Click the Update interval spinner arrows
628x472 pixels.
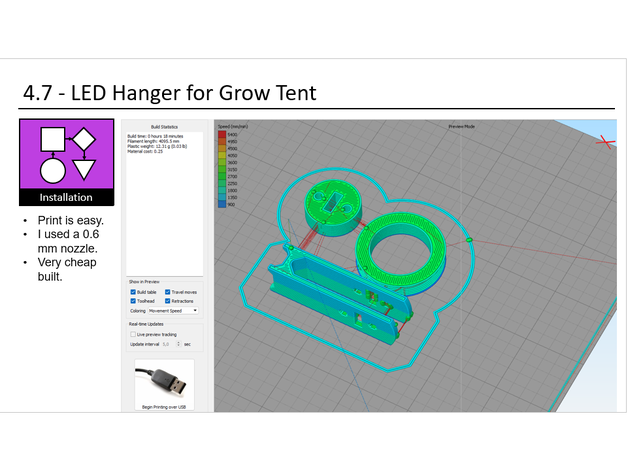178,343
